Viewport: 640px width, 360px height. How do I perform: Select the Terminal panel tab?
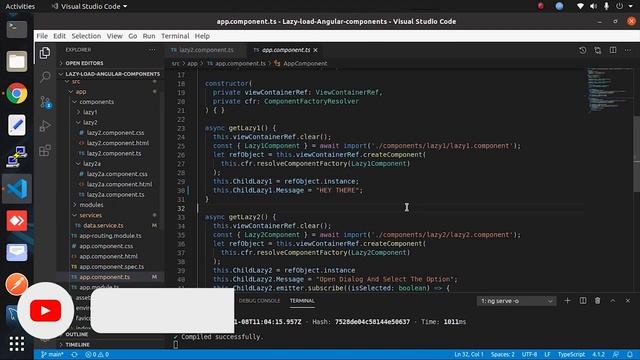coord(302,301)
